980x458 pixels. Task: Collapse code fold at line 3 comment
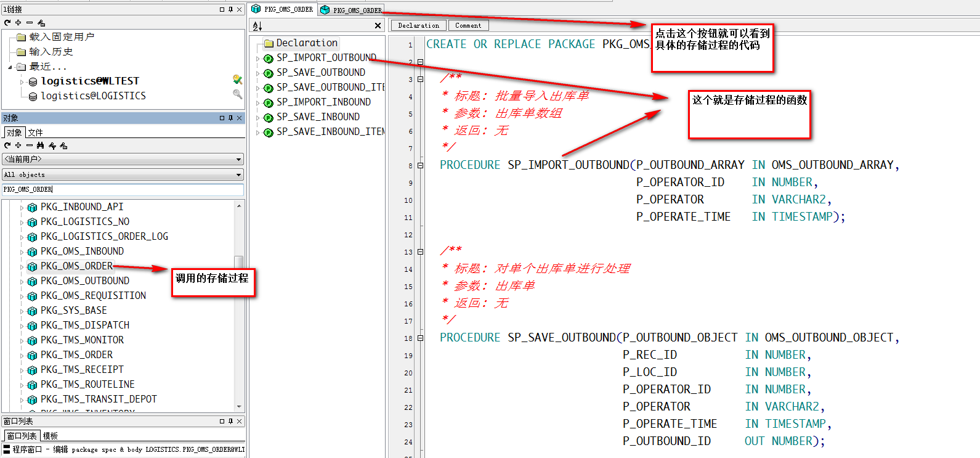point(420,80)
